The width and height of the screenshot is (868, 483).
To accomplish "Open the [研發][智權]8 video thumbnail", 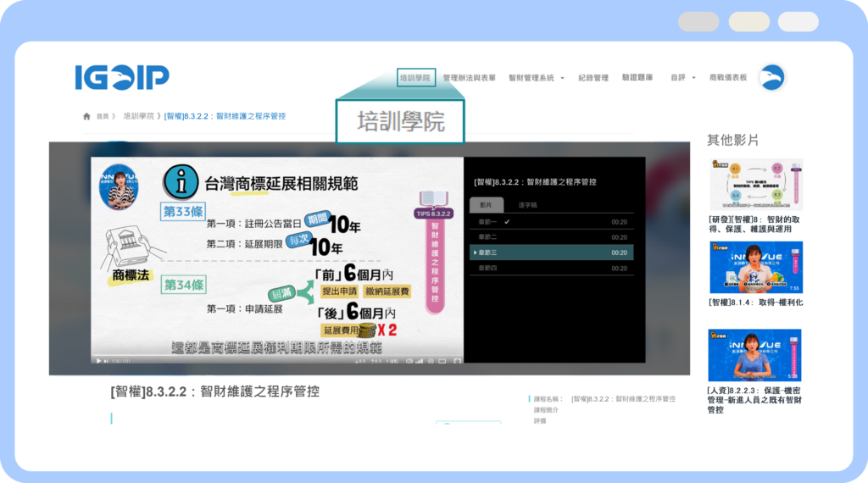I will 756,184.
